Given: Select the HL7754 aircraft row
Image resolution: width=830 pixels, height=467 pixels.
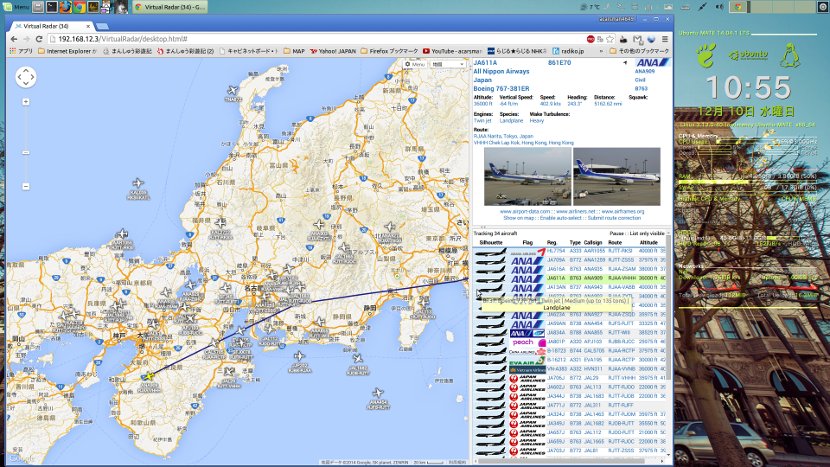Looking at the screenshot, I should tap(570, 251).
